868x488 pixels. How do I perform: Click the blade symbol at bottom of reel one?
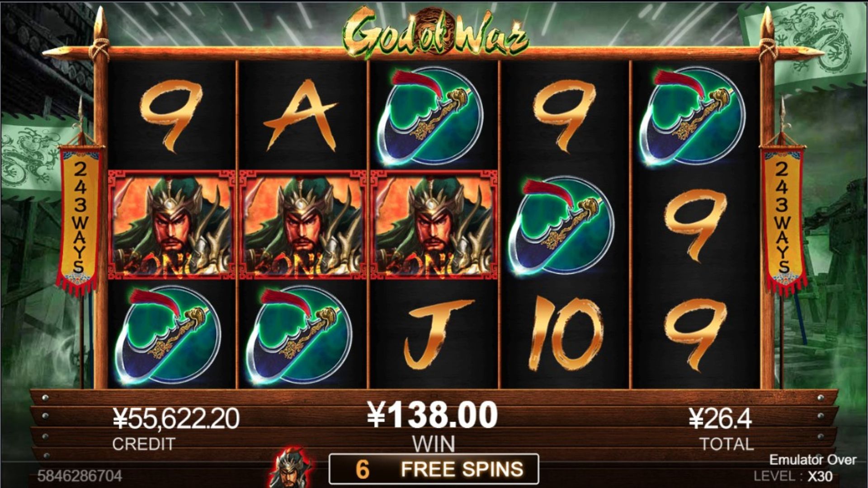168,335
